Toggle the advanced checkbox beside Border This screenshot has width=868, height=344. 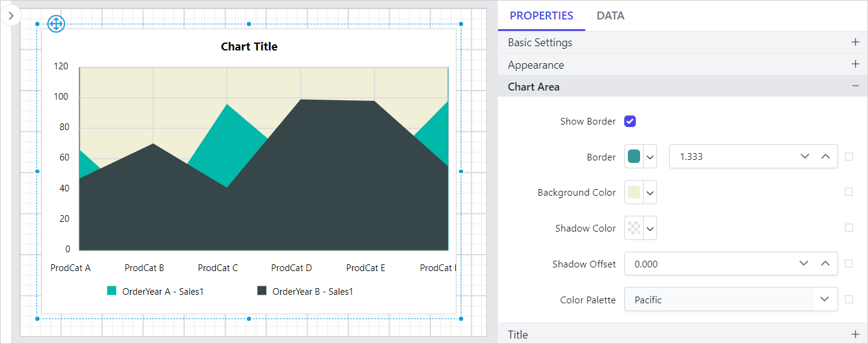[849, 157]
